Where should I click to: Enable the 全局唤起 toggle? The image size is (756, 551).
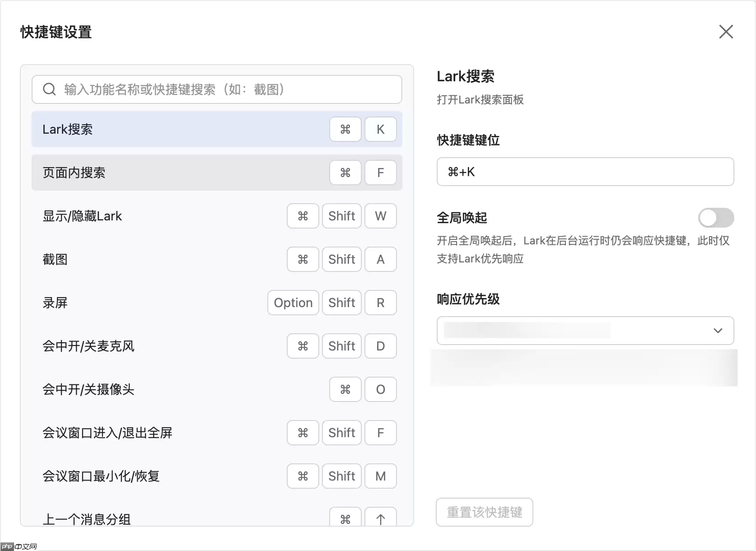click(x=716, y=218)
